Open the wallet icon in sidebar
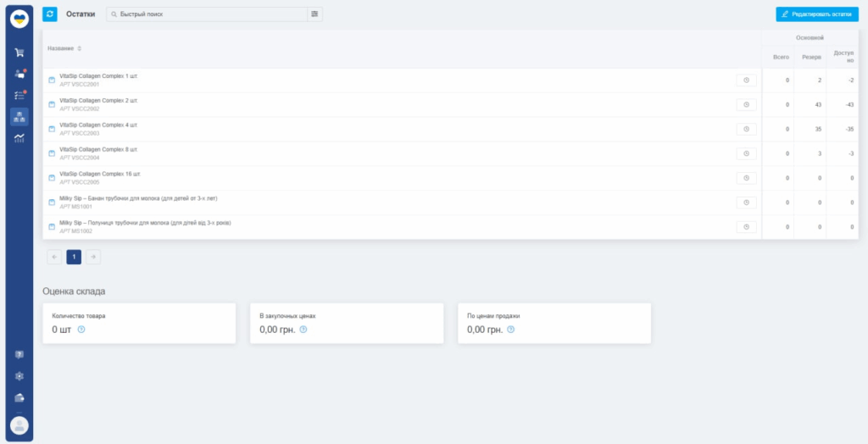 pos(19,397)
